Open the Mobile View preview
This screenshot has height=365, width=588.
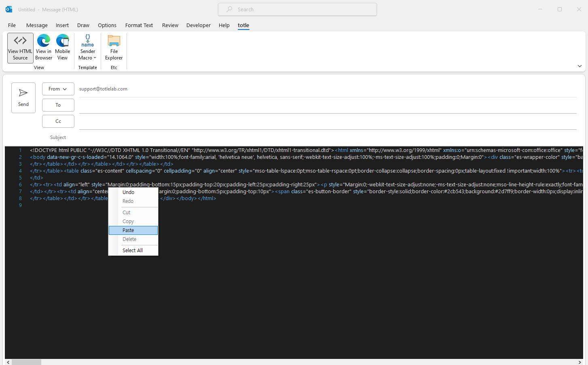pyautogui.click(x=63, y=48)
